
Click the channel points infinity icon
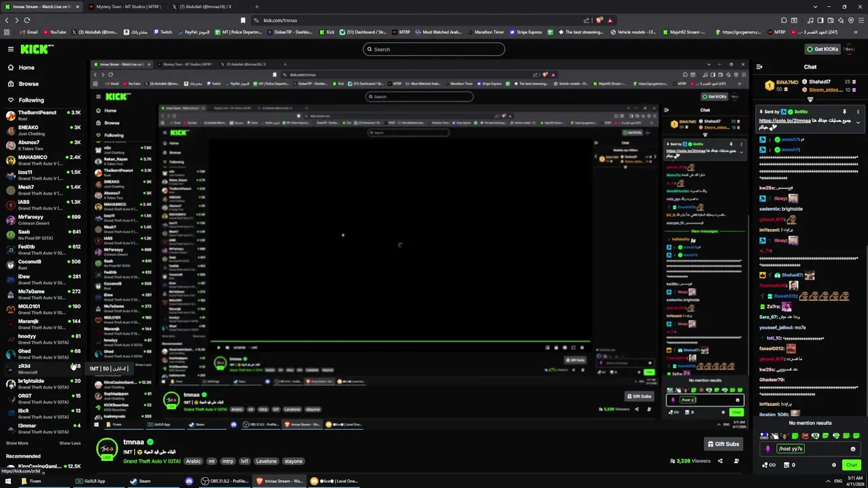coord(768,465)
